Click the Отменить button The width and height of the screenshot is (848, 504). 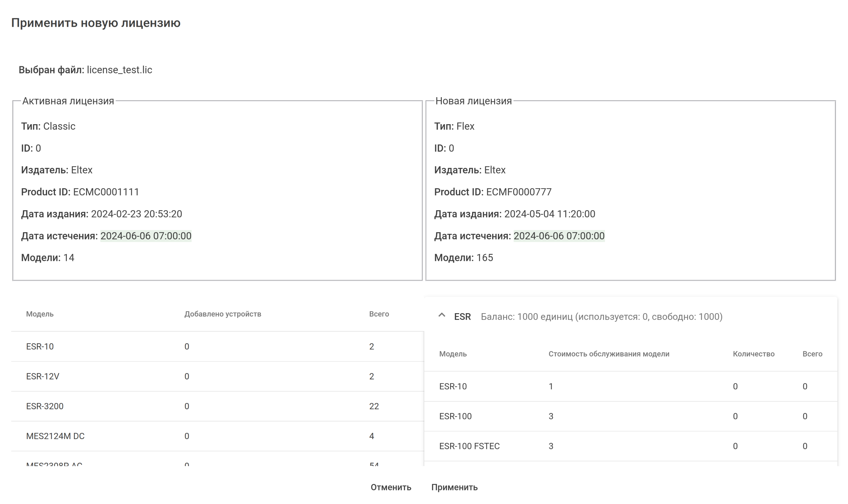coord(391,487)
